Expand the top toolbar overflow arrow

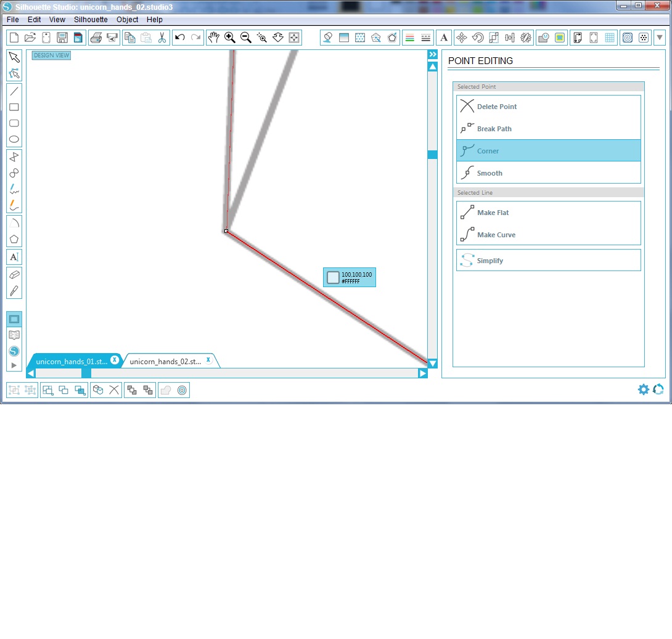coord(660,38)
